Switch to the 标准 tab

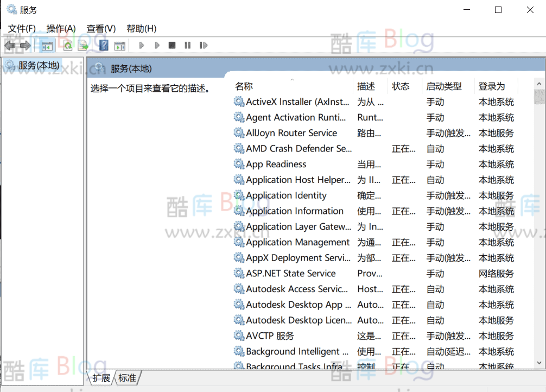point(126,378)
